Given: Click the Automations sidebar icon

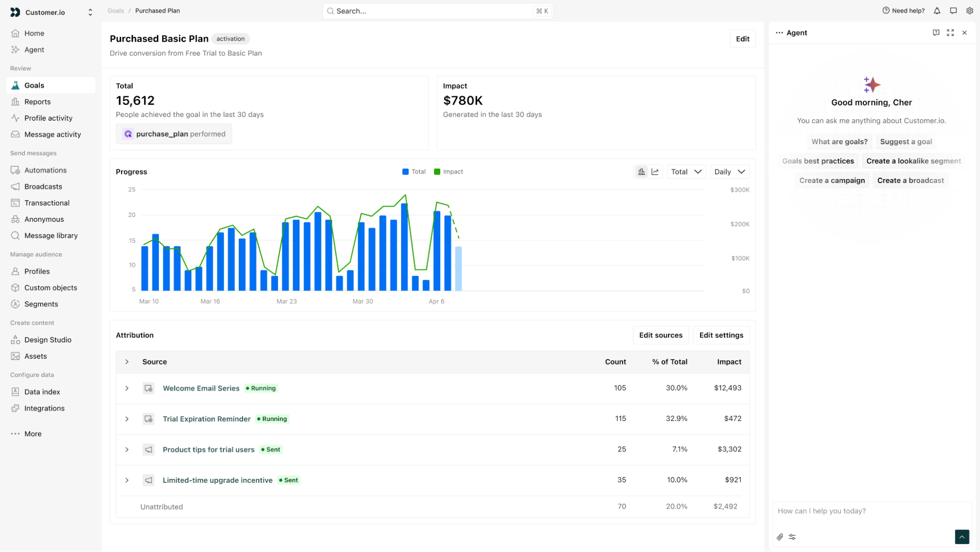Looking at the screenshot, I should click(x=15, y=170).
